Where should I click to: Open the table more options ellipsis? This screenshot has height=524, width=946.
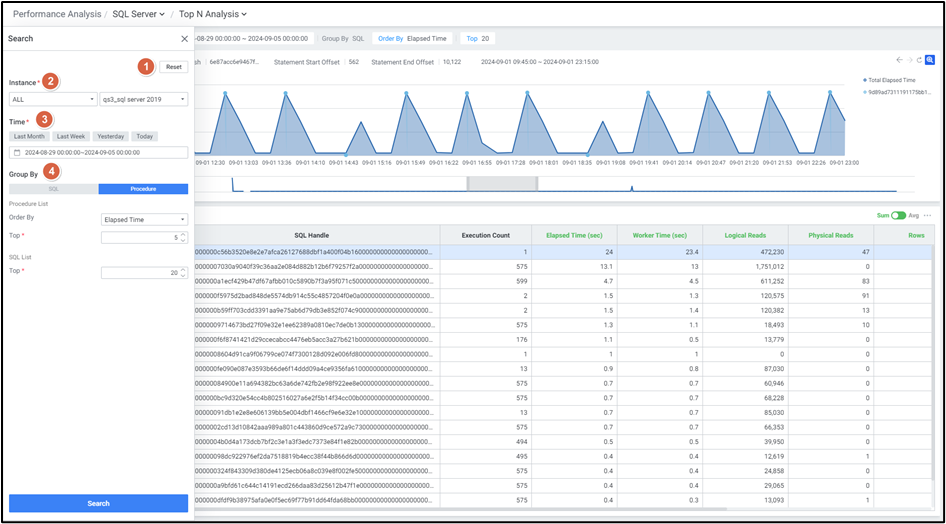point(928,215)
